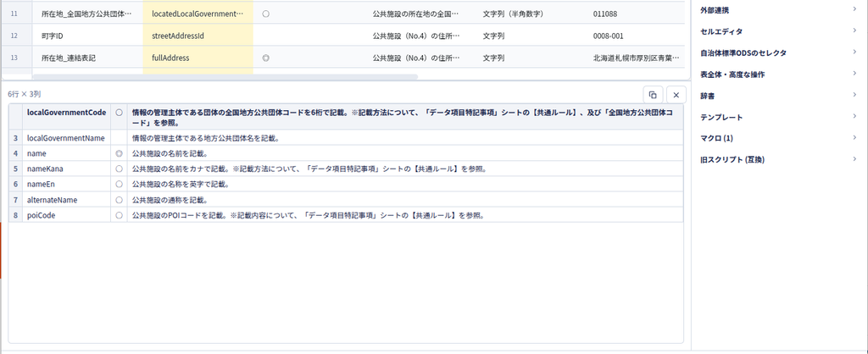Image resolution: width=868 pixels, height=354 pixels.
Task: Select the streetAddressId cell
Action: 198,36
